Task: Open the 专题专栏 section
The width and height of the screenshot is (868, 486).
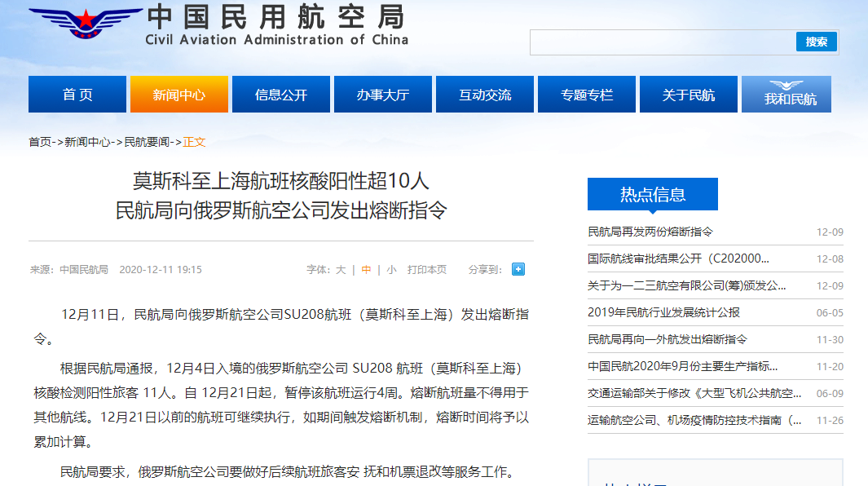Action: [586, 94]
